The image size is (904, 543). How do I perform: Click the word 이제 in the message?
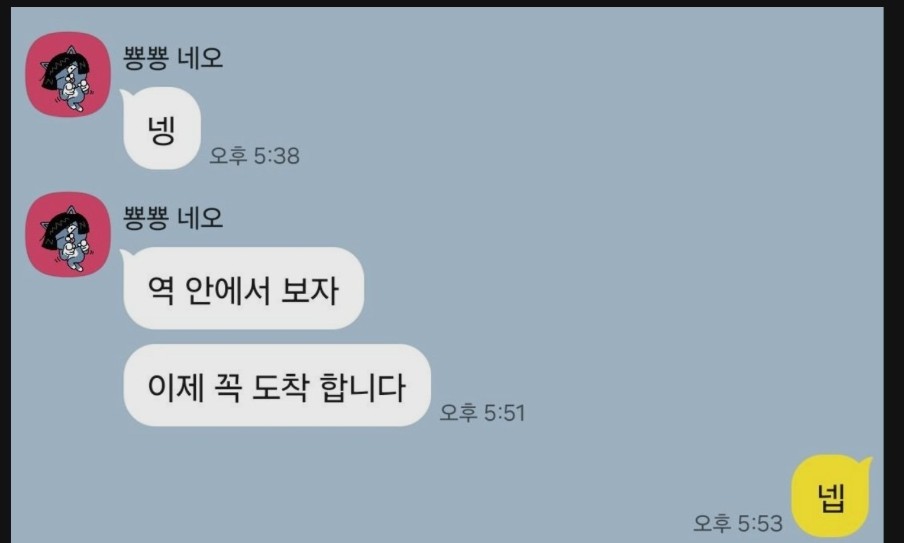tap(176, 386)
